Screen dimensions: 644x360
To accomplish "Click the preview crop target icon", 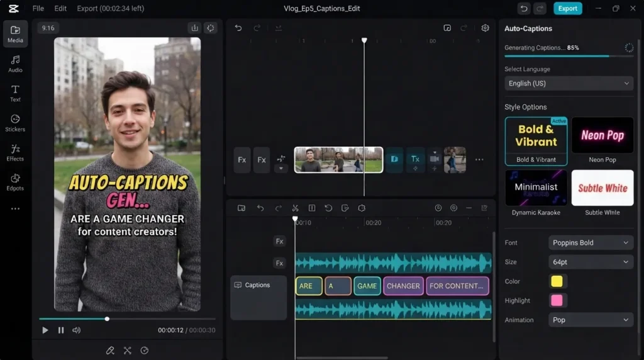I will point(210,28).
